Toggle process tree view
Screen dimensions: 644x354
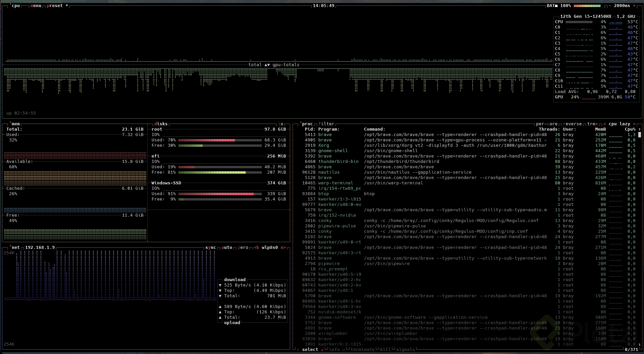[x=592, y=124]
